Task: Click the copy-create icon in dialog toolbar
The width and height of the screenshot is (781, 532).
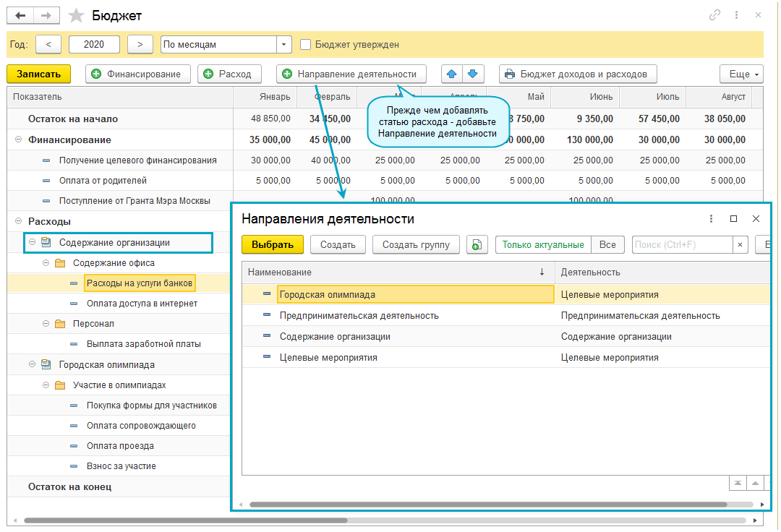Action: click(477, 245)
